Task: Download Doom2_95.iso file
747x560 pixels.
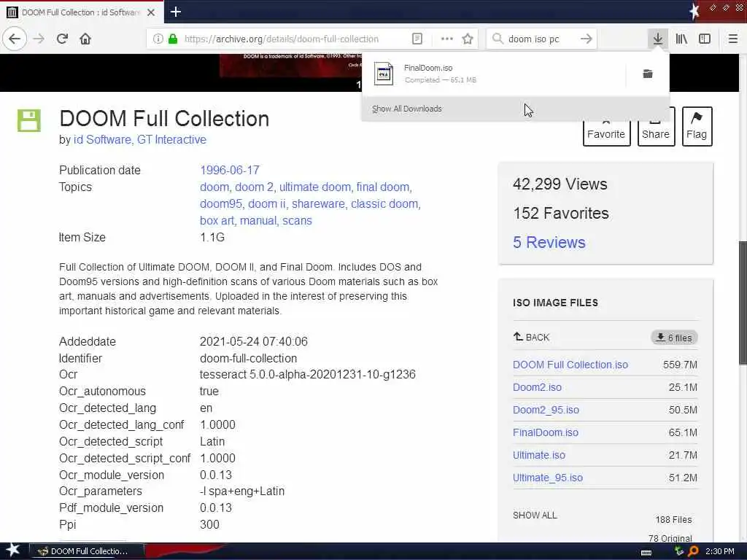Action: [546, 410]
